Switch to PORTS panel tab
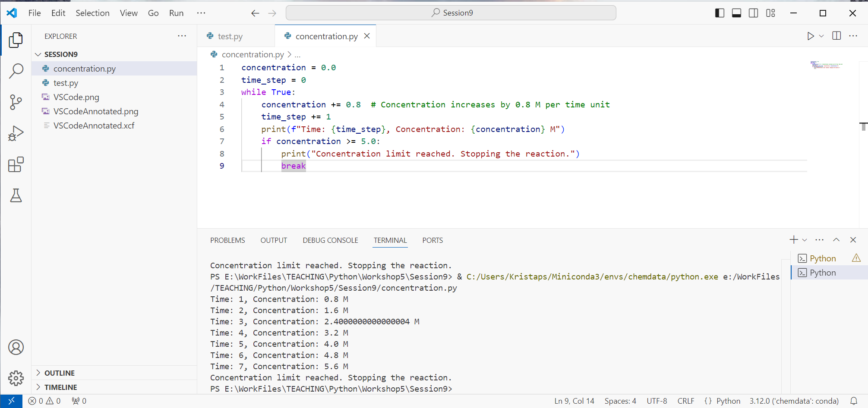 click(432, 240)
